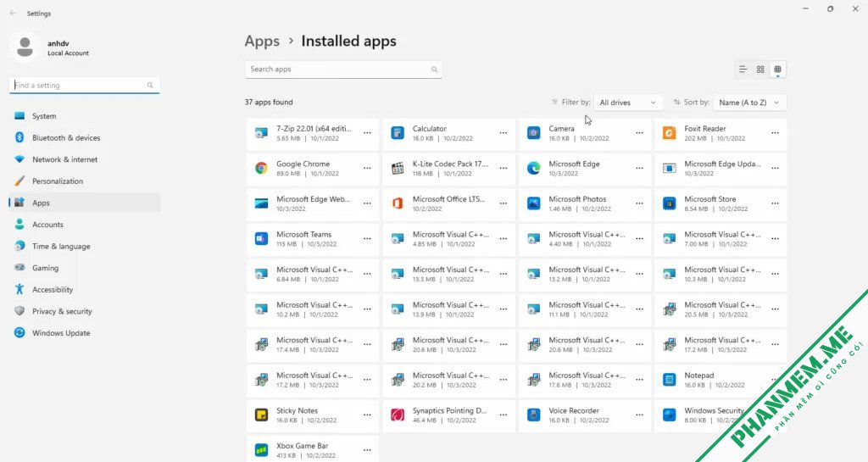Open more options for Calculator

[504, 133]
